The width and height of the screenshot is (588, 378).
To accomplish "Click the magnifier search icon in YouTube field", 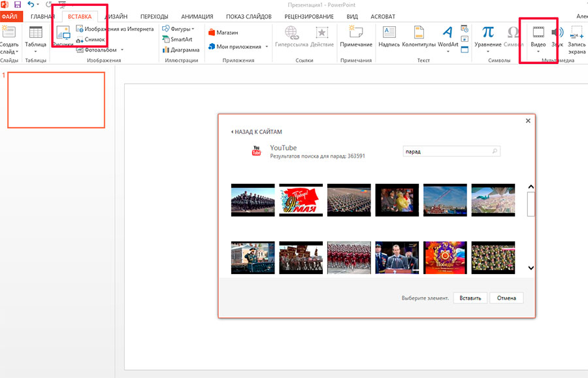I will click(x=495, y=151).
